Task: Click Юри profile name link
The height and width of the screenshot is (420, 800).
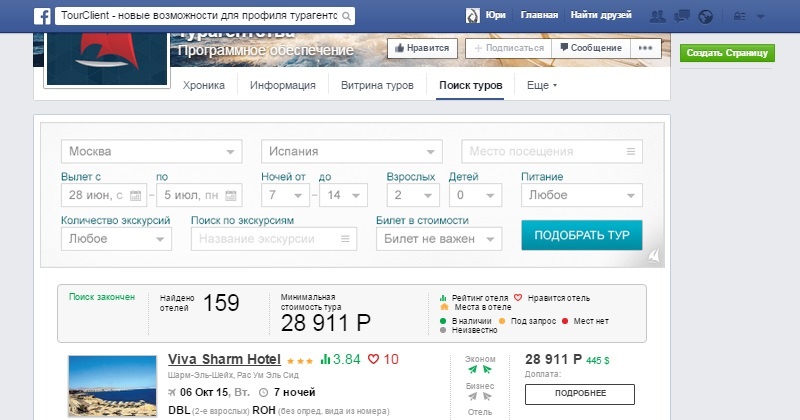Action: click(x=495, y=15)
